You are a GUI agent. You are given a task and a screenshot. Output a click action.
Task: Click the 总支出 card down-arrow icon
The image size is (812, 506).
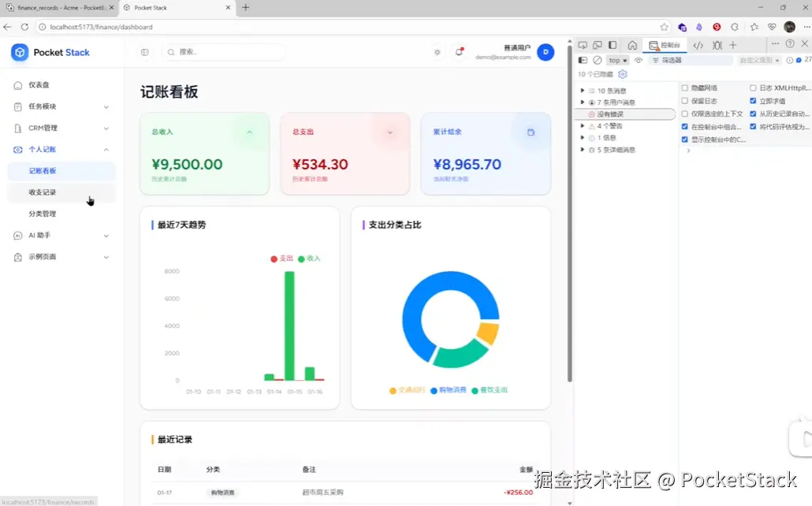pyautogui.click(x=390, y=132)
